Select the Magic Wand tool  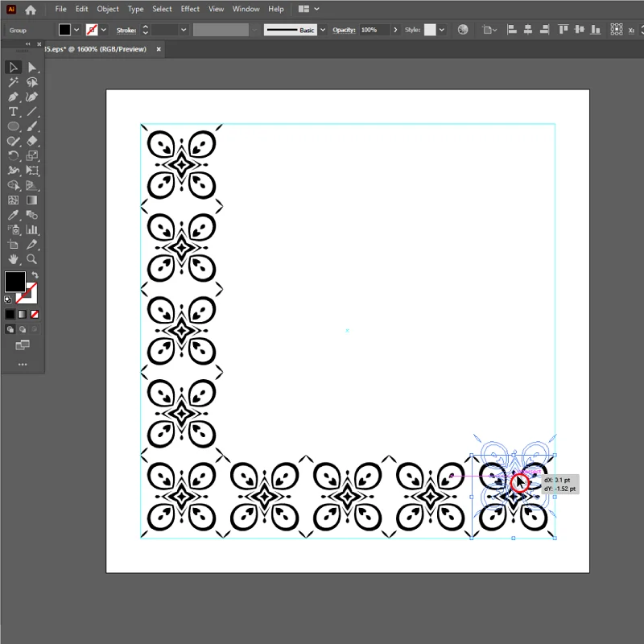coord(13,82)
